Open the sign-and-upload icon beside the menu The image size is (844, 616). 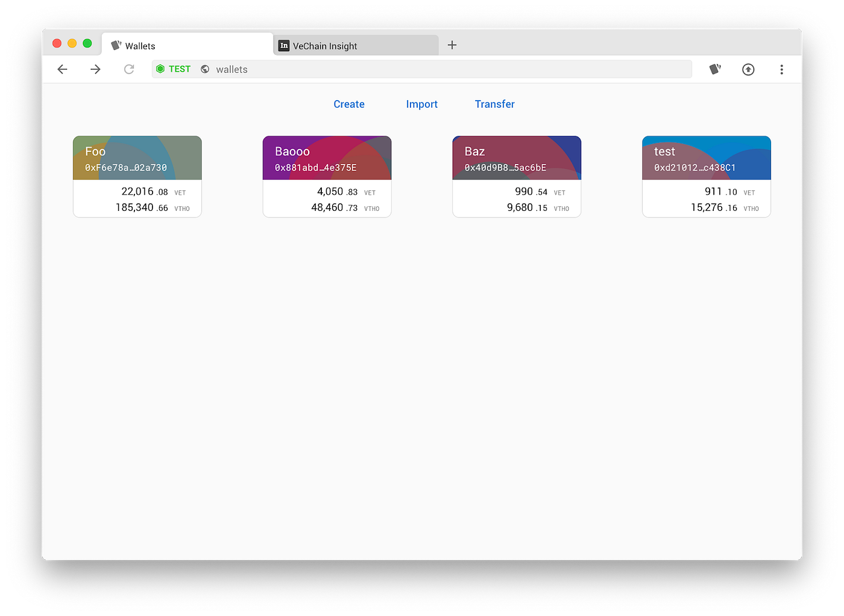pyautogui.click(x=748, y=69)
